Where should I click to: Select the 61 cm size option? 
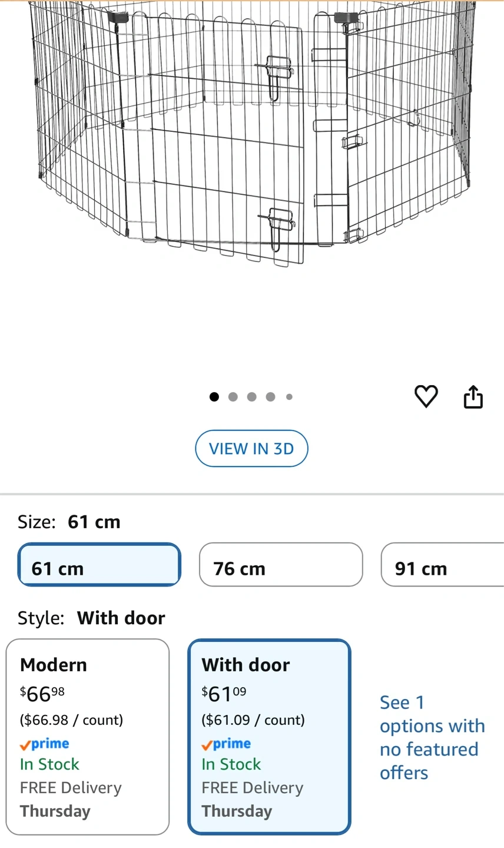point(99,565)
